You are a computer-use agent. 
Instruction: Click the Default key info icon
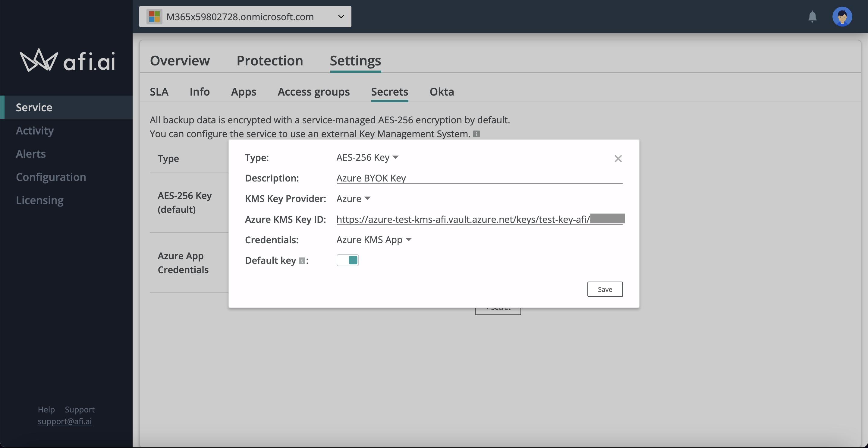tap(302, 260)
